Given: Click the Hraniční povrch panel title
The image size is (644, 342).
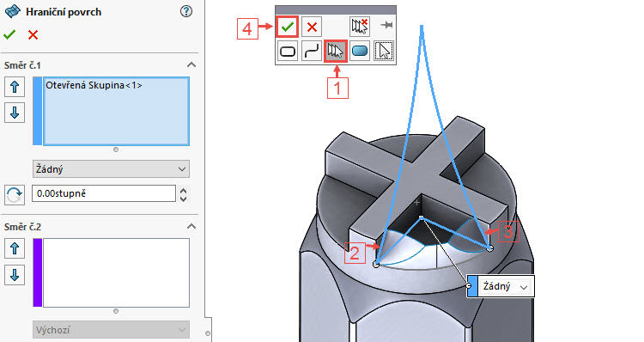Looking at the screenshot, I should 64,12.
